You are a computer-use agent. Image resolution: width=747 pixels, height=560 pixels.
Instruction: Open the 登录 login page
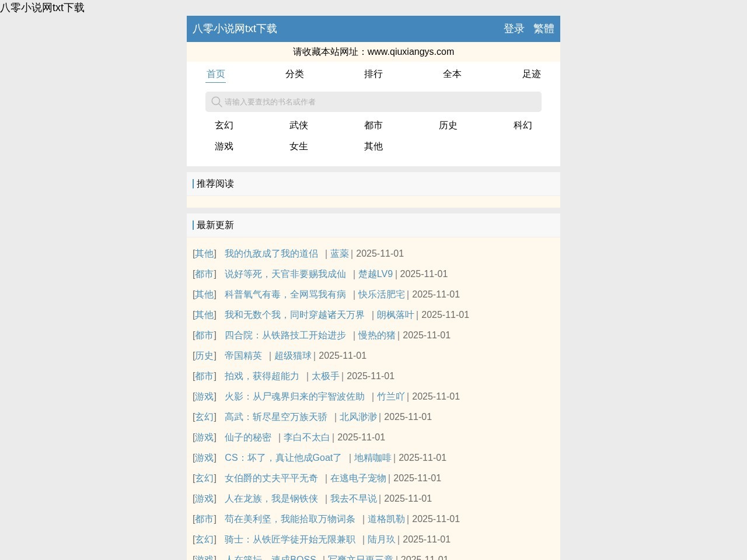coord(513,28)
